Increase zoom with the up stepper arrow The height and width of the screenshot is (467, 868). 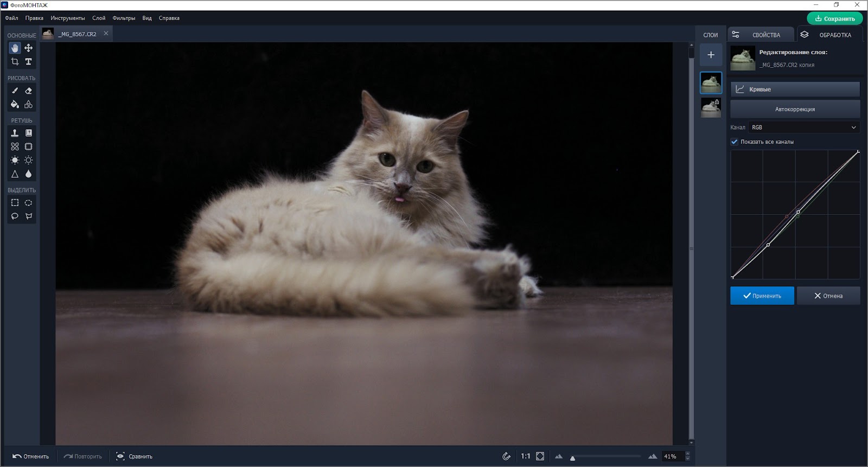688,453
